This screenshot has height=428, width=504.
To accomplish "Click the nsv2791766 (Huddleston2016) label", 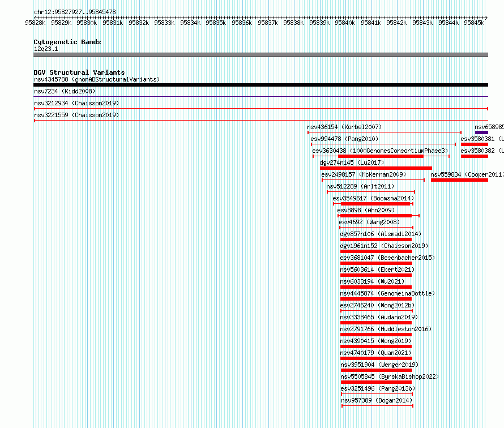I will click(x=386, y=329).
